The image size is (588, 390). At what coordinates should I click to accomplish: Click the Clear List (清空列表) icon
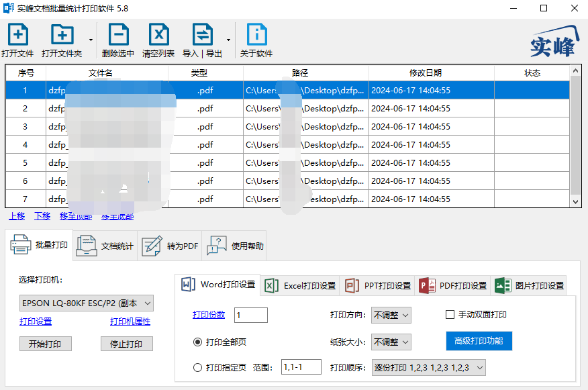pyautogui.click(x=159, y=34)
